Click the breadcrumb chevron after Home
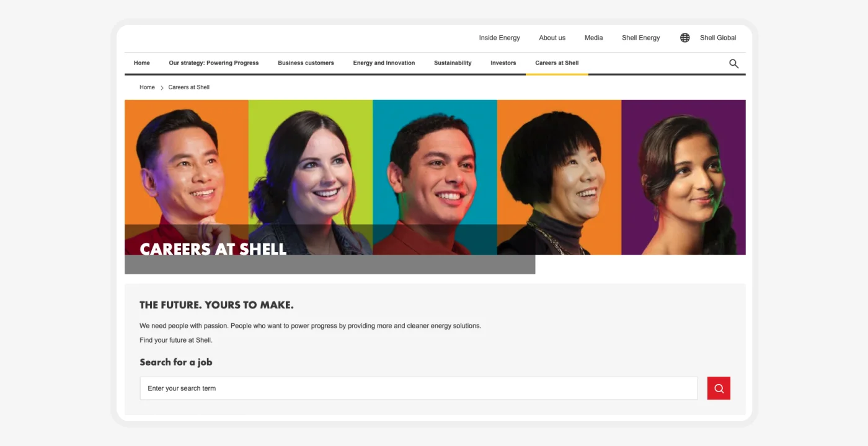This screenshot has width=868, height=446. (x=162, y=88)
